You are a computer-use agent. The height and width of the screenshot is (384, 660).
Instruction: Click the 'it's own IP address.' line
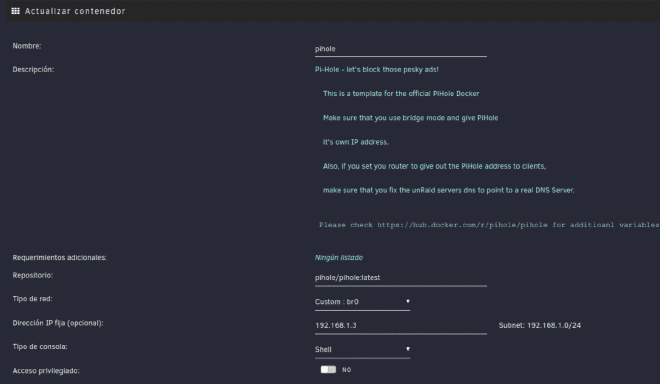click(x=356, y=142)
